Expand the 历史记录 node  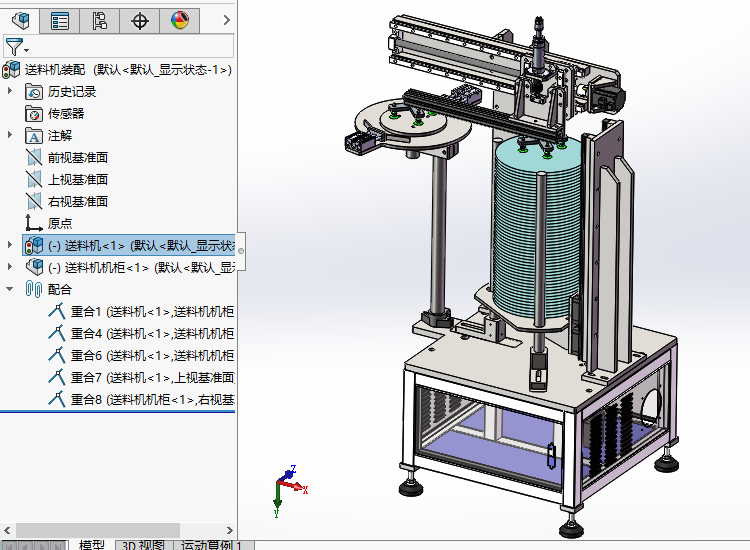pyautogui.click(x=10, y=90)
